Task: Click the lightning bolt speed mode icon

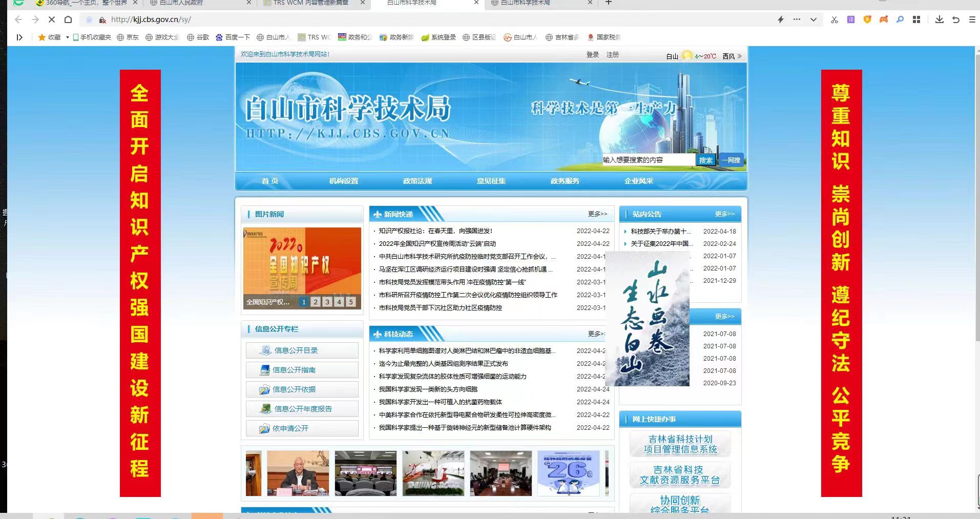Action: [x=780, y=19]
